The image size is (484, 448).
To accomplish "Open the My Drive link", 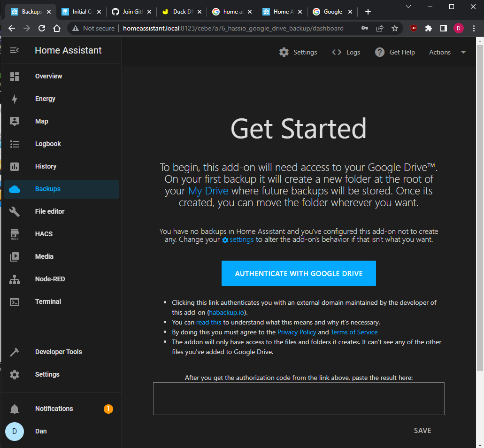I will tap(208, 191).
